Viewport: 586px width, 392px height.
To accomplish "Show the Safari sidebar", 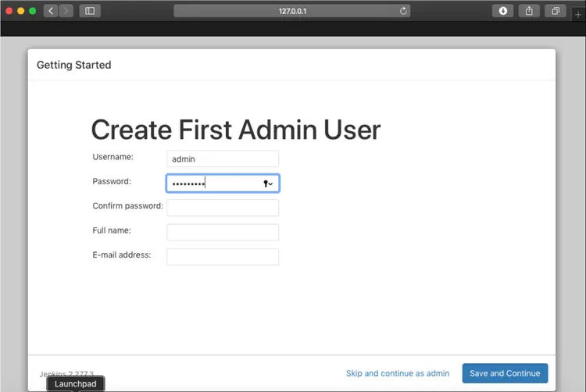I will tap(90, 11).
